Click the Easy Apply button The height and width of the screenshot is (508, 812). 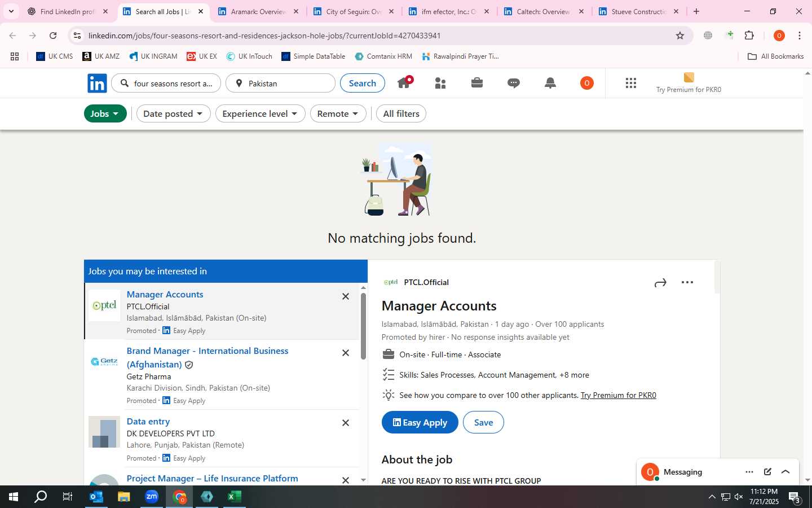click(x=420, y=422)
